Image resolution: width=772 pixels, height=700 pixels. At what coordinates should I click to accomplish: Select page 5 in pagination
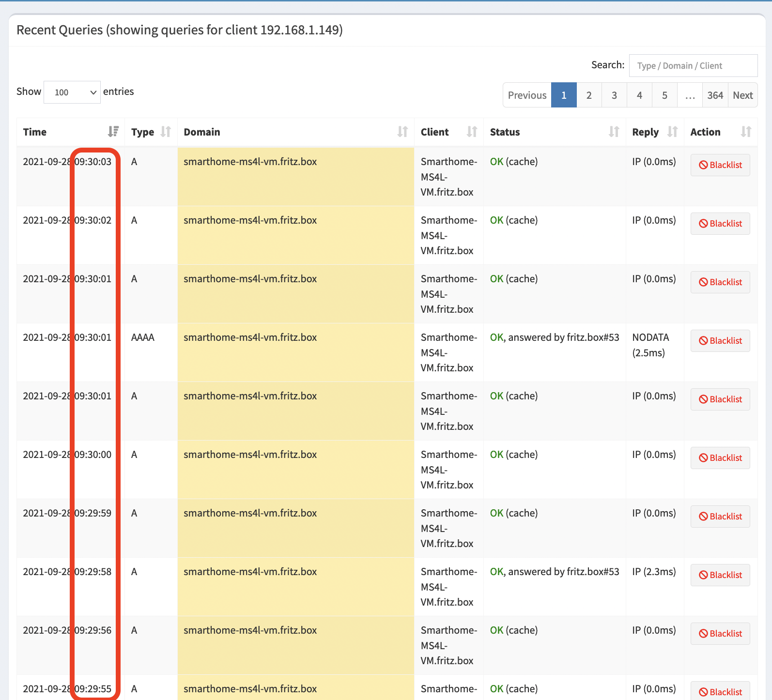click(664, 95)
